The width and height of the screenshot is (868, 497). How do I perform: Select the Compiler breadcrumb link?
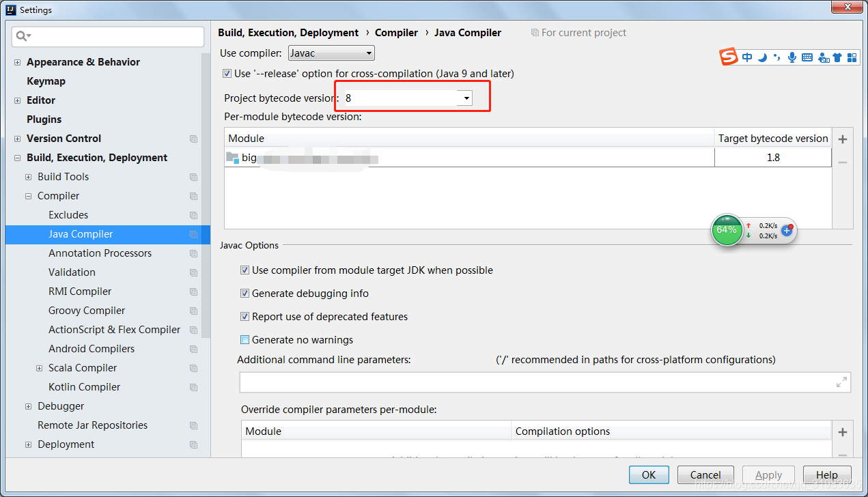[396, 32]
